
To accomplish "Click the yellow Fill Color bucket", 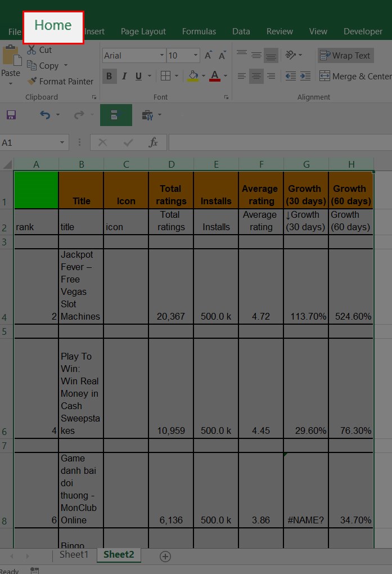I will (x=193, y=76).
